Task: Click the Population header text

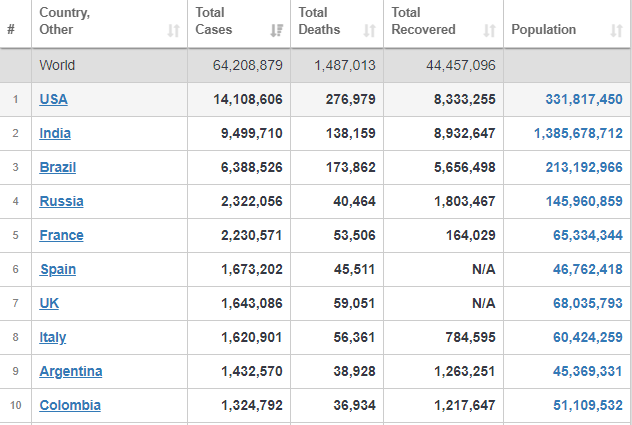Action: pyautogui.click(x=543, y=29)
